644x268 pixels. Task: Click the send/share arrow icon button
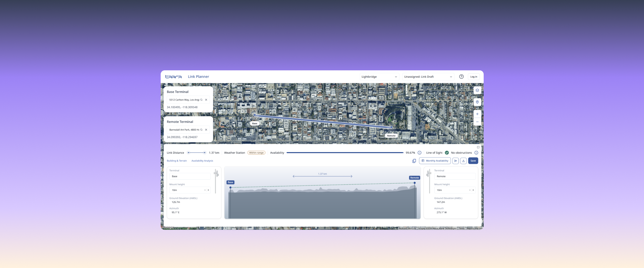(x=455, y=161)
